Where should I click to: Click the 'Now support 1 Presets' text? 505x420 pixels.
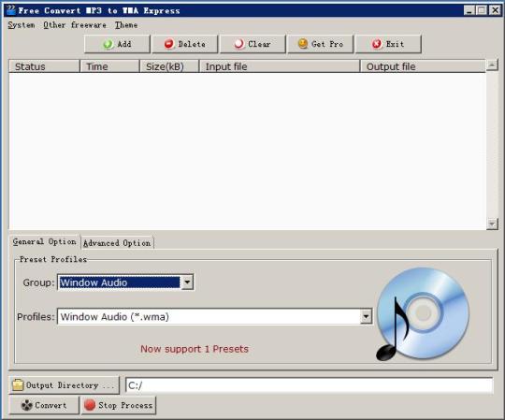pos(195,349)
